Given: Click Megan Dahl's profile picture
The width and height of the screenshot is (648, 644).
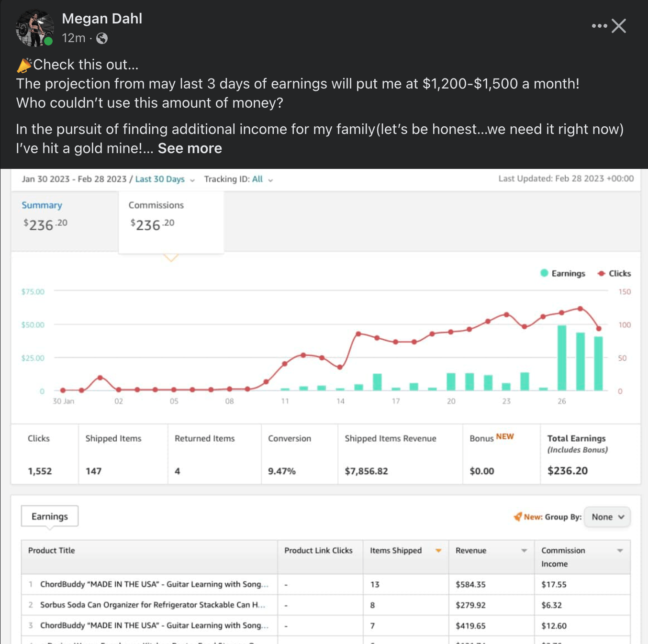Looking at the screenshot, I should (34, 28).
